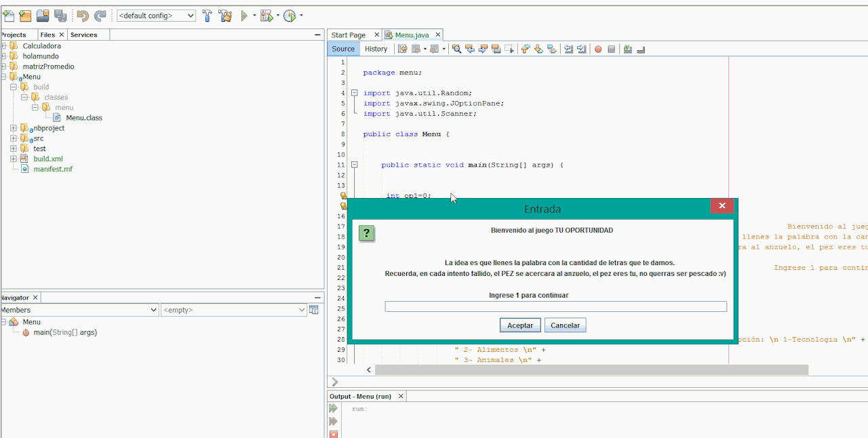The image size is (868, 438).
Task: Click the Build Project hammer icon
Action: click(x=208, y=15)
